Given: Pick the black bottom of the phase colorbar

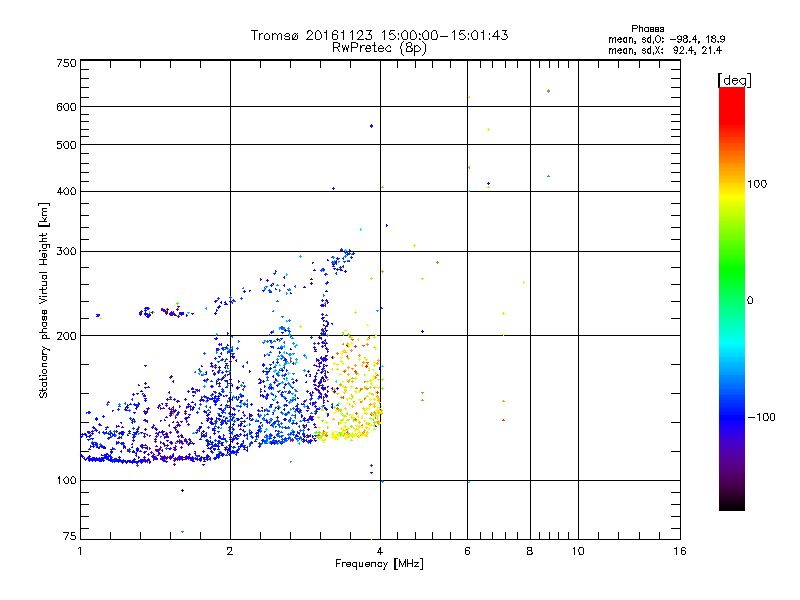Looking at the screenshot, I should pyautogui.click(x=732, y=503).
